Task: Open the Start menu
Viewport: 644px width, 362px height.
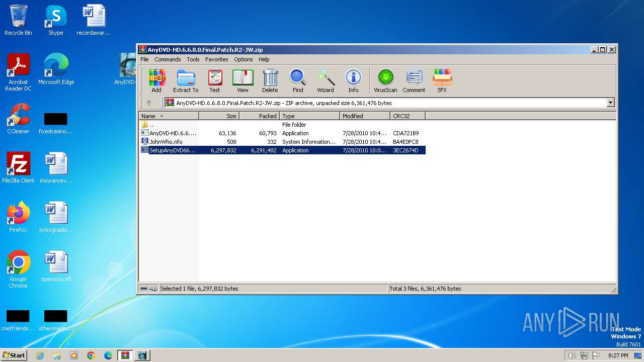Action: click(14, 355)
